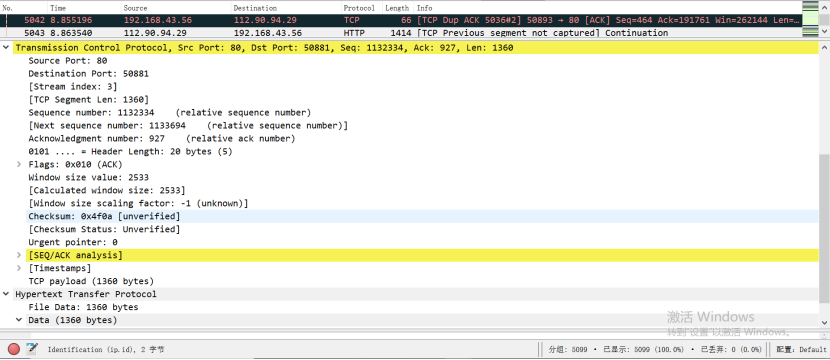Collapse the Data (1360 bytes) row
Viewport: 830px width, 360px height.
click(19, 320)
